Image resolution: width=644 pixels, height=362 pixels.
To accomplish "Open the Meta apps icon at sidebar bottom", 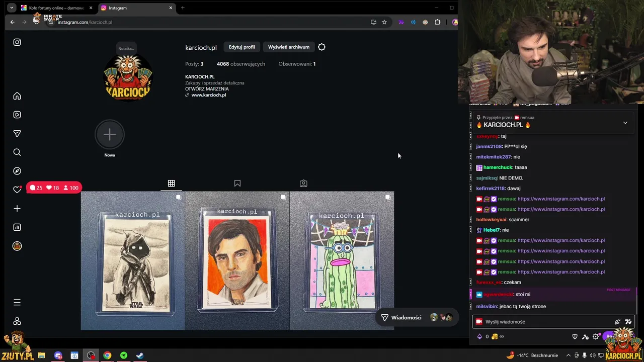I will (17, 321).
